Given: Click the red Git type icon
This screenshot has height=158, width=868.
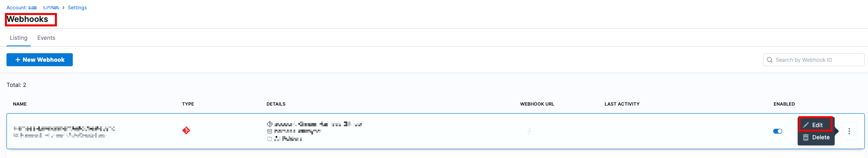Looking at the screenshot, I should [x=186, y=130].
